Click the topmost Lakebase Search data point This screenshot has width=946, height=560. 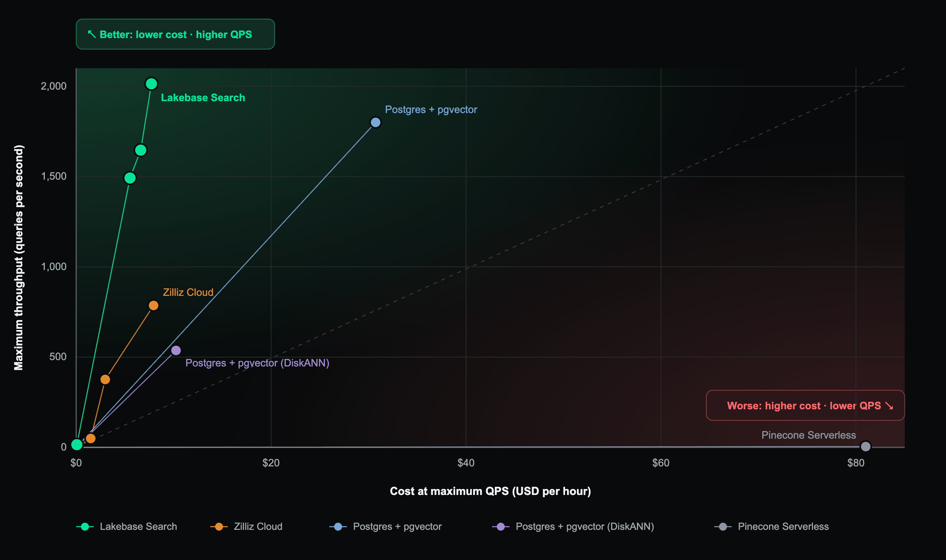(x=151, y=84)
